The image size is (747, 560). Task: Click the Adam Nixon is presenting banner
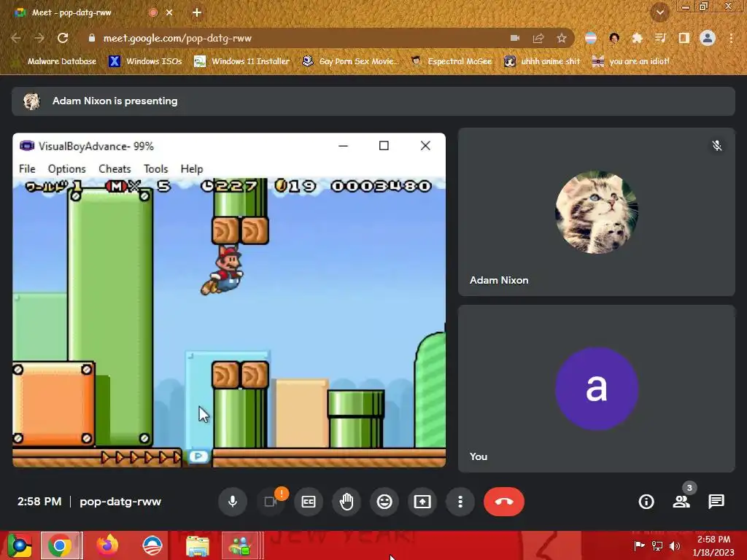coord(373,101)
